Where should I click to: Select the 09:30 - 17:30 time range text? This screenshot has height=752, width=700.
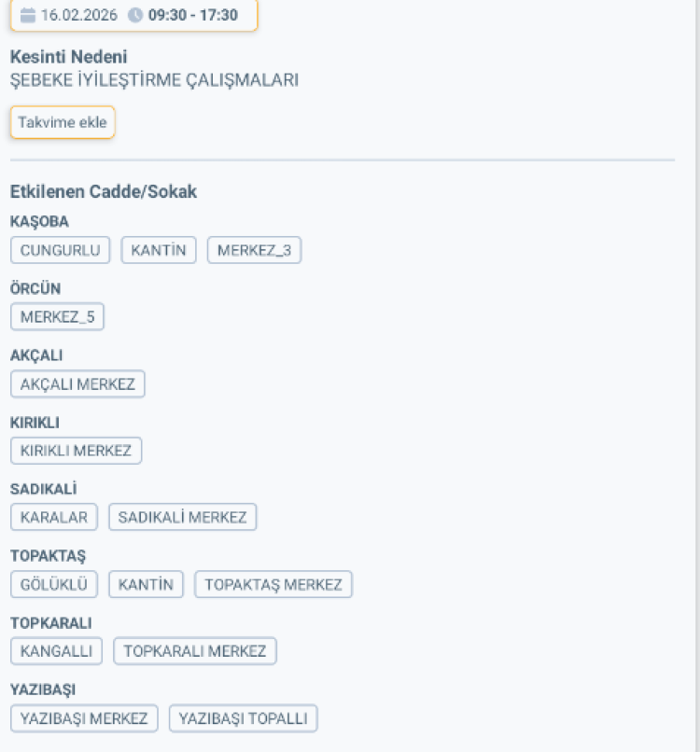(193, 16)
